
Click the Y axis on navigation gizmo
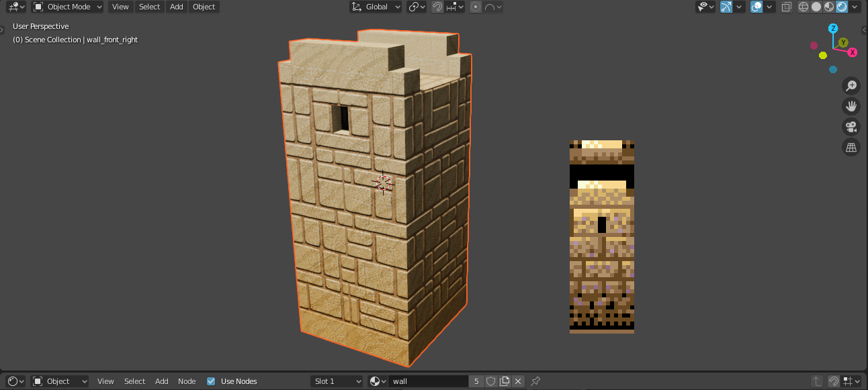coord(843,42)
